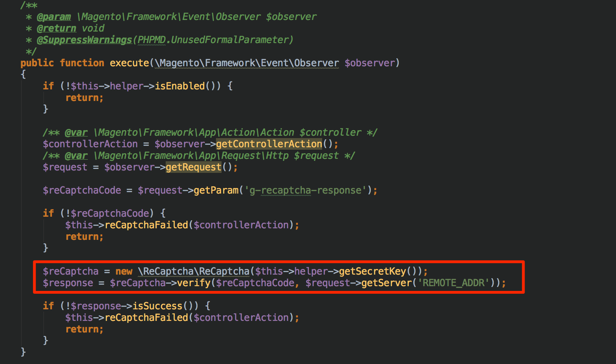Click the last reCaptchaFailed method call
Screen dimensions: 616x364
pyautogui.click(x=146, y=318)
